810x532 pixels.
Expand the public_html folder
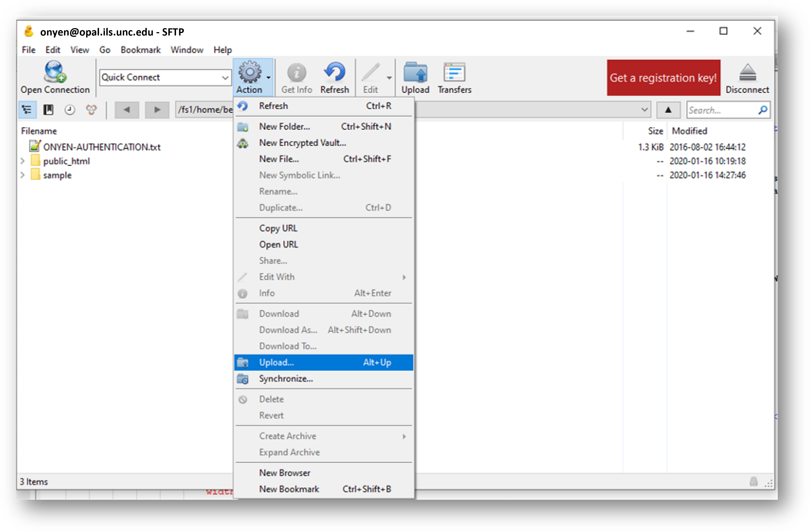(22, 161)
